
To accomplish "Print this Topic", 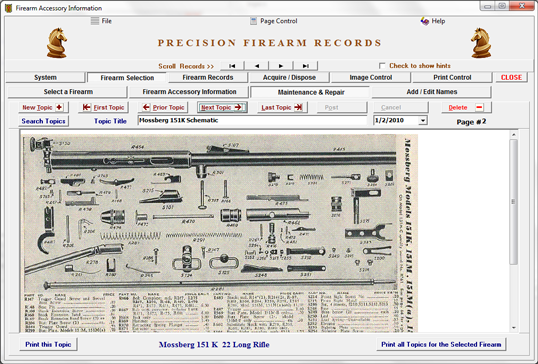I will coord(48,344).
